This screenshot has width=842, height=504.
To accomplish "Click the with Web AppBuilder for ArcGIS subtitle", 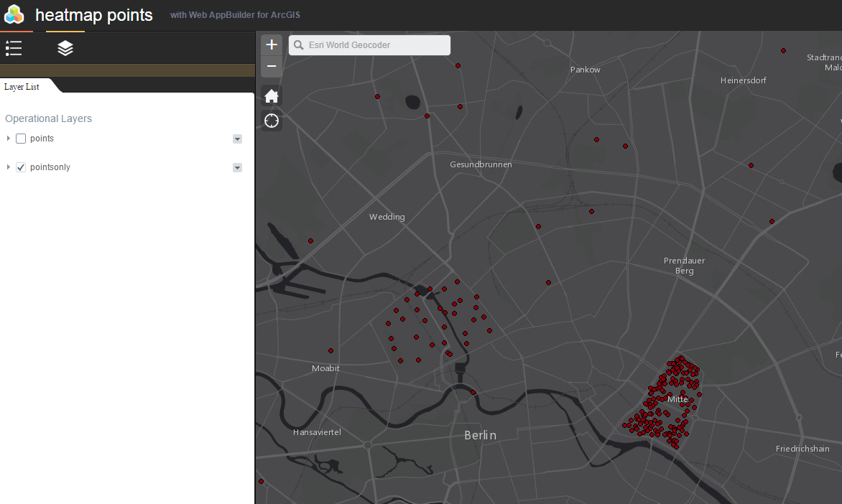I will pyautogui.click(x=235, y=15).
